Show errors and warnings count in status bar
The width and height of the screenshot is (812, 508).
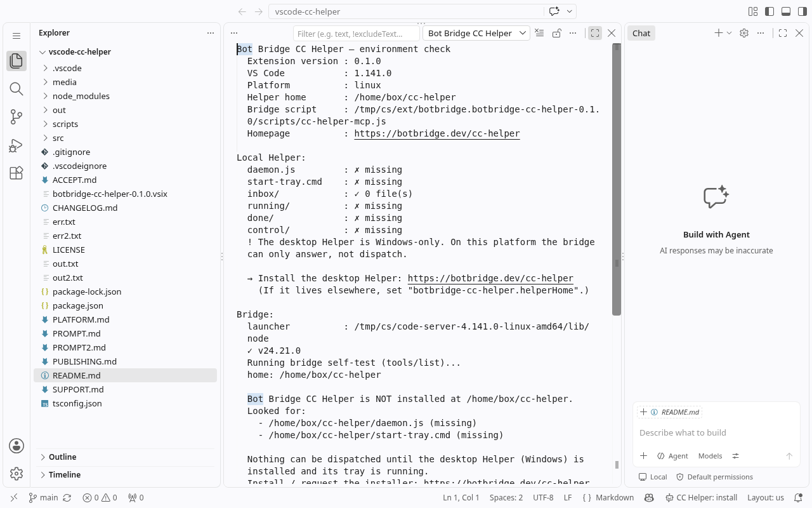(x=100, y=498)
